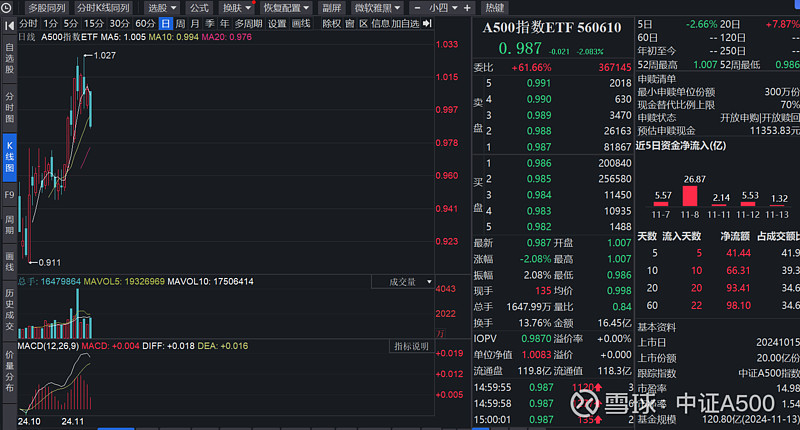This screenshot has height=430, width=800.
Task: Click 画线 on the chart toolbar
Action: [x=301, y=23]
